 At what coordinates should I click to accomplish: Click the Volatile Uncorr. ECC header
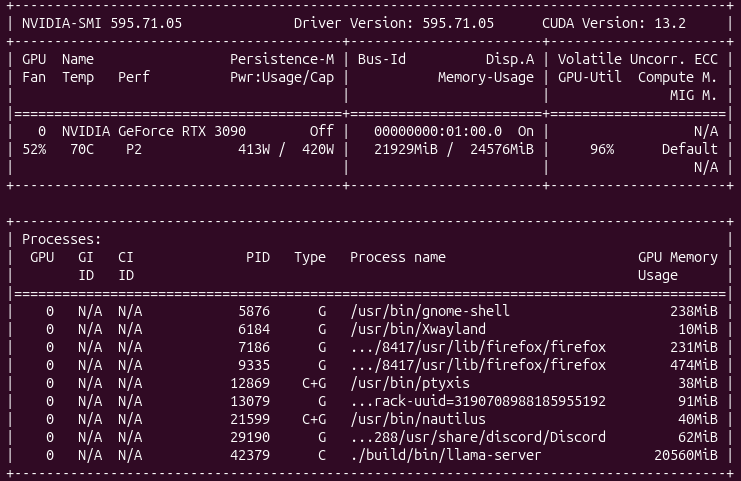tap(638, 59)
